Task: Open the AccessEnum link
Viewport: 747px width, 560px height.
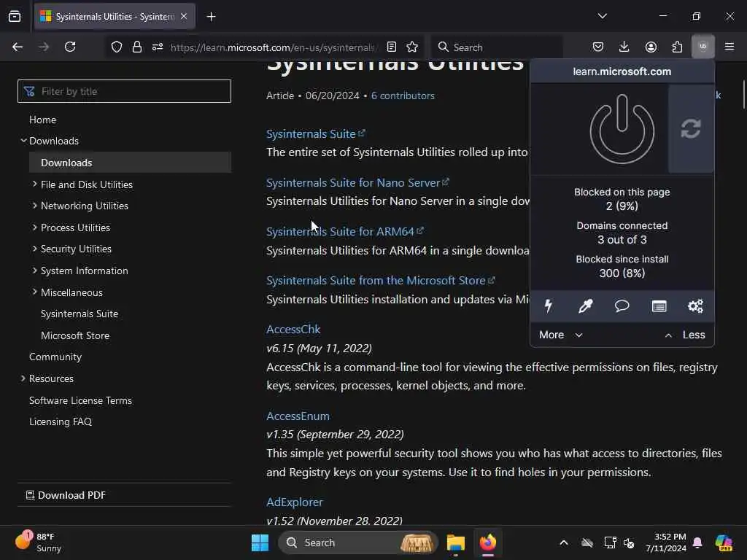Action: click(x=298, y=416)
